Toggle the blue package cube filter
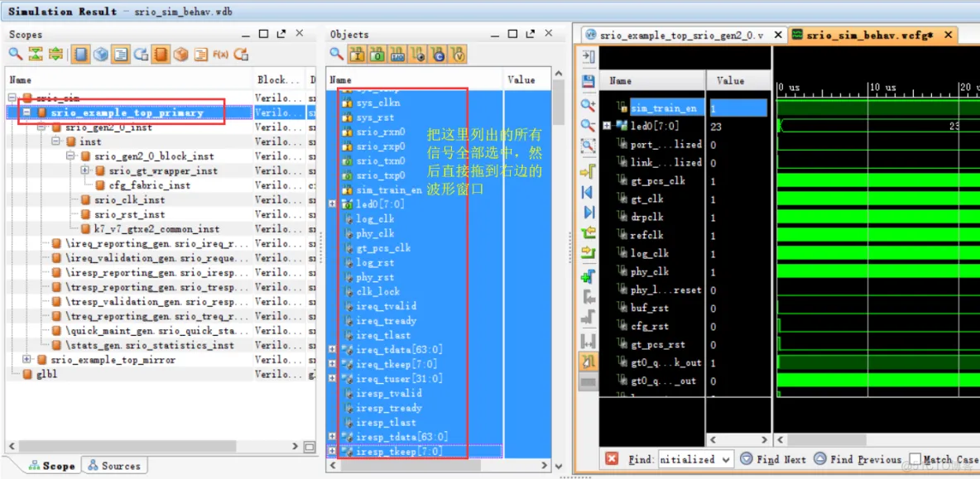Viewport: 980px width, 479px height. coord(101,55)
